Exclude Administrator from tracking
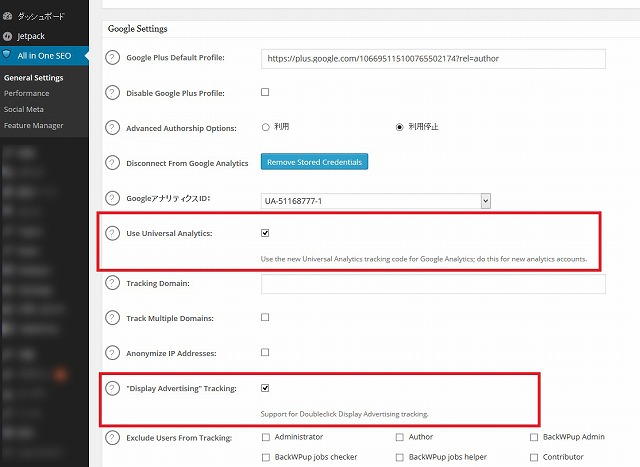Viewport: 640px width, 467px height. pos(266,437)
